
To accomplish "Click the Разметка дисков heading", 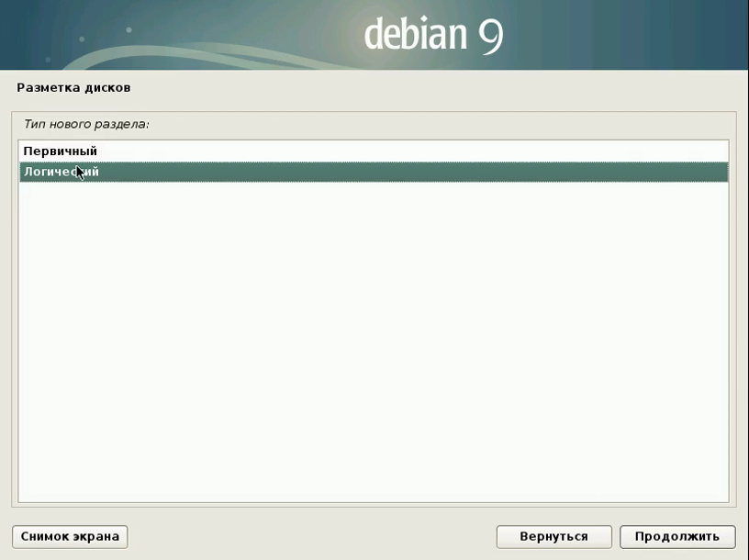I will pyautogui.click(x=73, y=88).
